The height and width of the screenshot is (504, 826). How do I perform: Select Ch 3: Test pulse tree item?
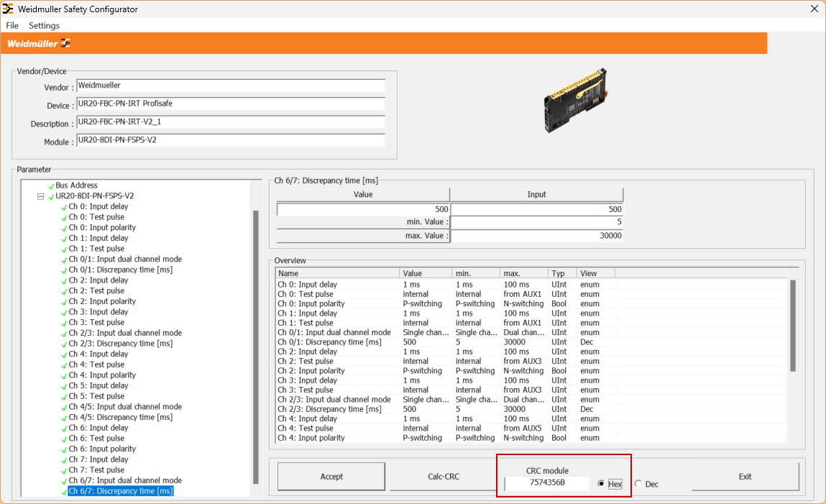(x=96, y=322)
